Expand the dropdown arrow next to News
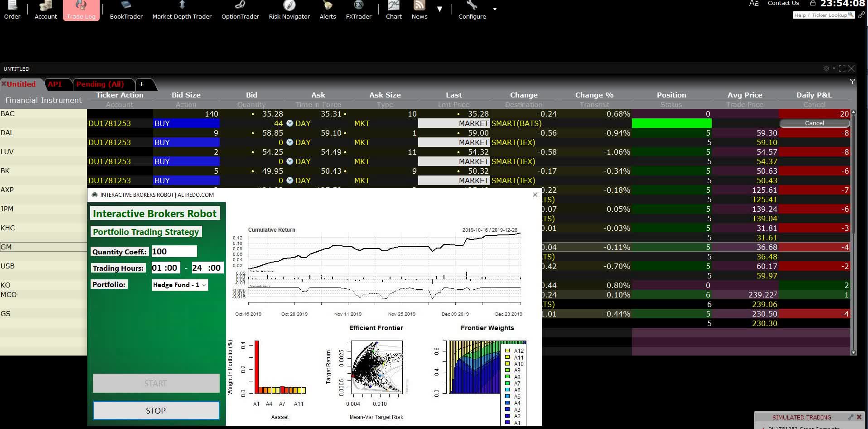868x429 pixels. coord(440,8)
